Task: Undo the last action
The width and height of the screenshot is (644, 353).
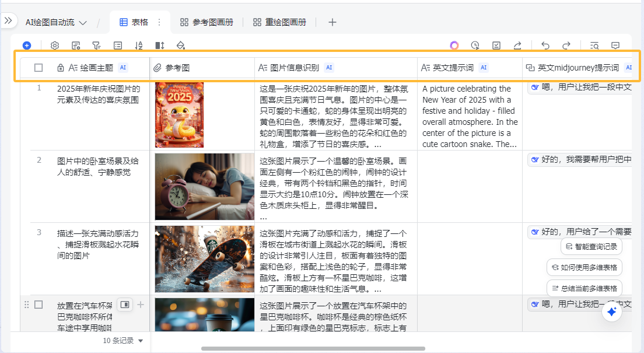Action: [545, 46]
